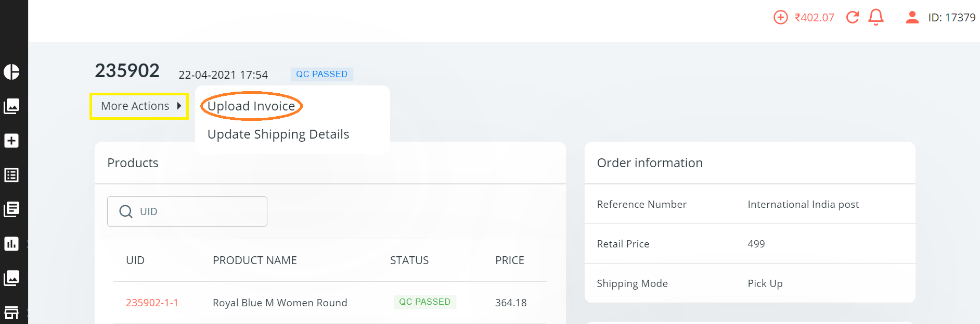
Task: Open the pie chart dashboard in sidebar
Action: click(11, 72)
